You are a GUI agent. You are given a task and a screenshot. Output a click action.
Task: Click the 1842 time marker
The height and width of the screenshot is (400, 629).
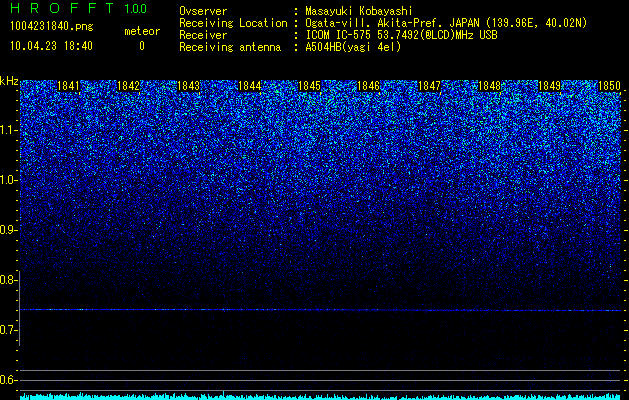click(128, 86)
